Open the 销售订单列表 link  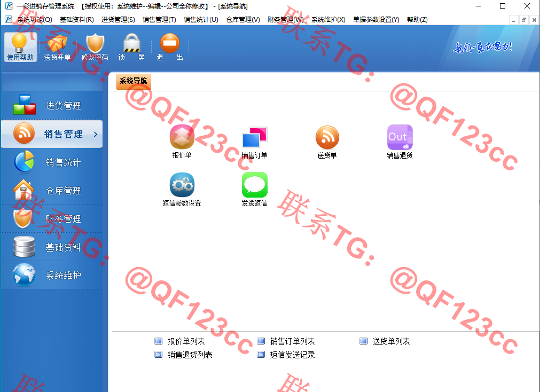tap(292, 341)
